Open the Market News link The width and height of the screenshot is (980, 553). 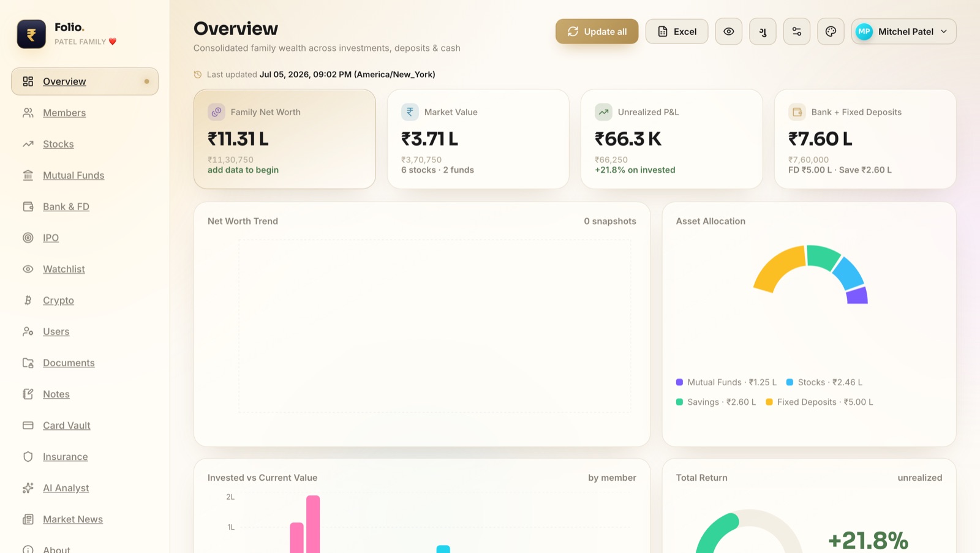pyautogui.click(x=73, y=519)
